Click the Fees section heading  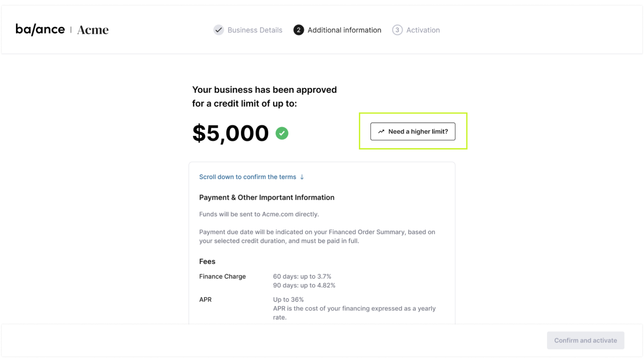[207, 261]
